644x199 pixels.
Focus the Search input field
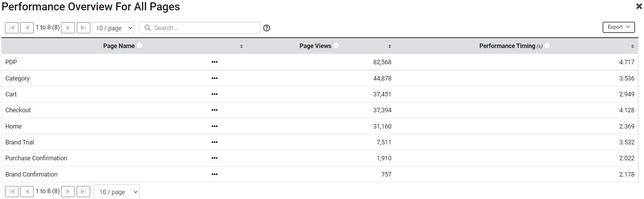[x=200, y=28]
